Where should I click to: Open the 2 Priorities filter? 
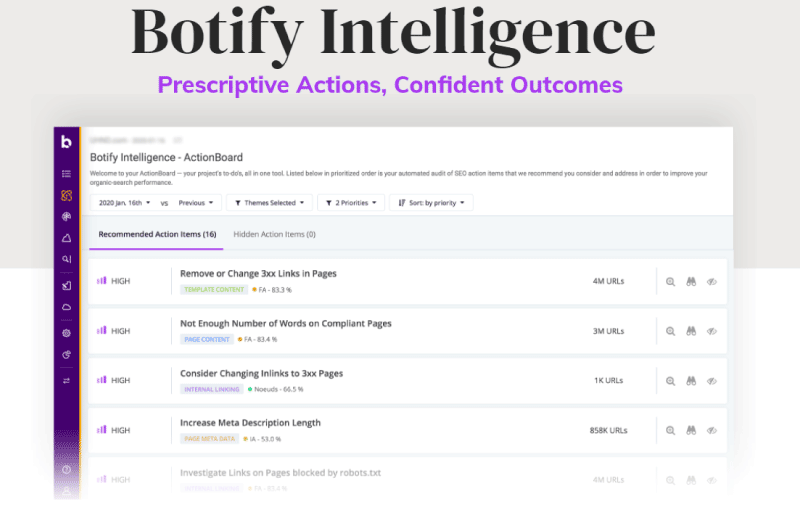[351, 203]
